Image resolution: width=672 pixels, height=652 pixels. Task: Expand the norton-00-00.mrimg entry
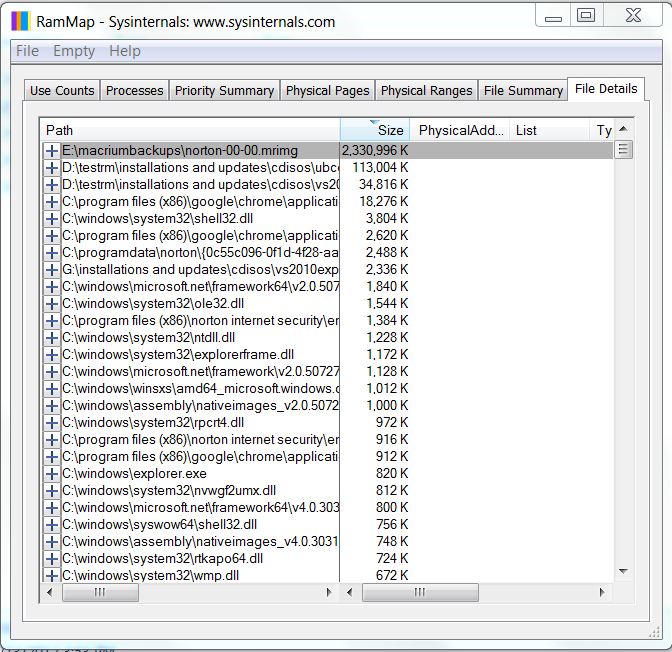[x=52, y=151]
